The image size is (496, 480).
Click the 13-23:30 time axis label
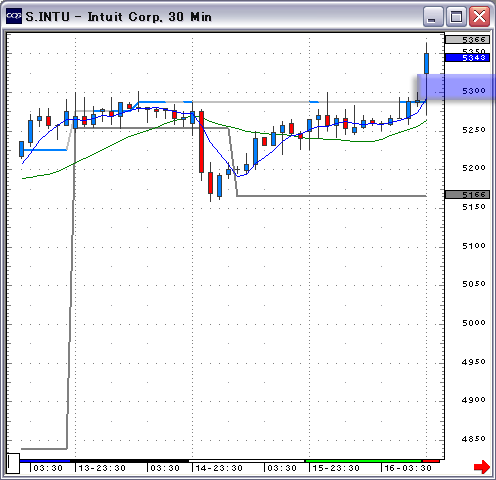pos(102,468)
